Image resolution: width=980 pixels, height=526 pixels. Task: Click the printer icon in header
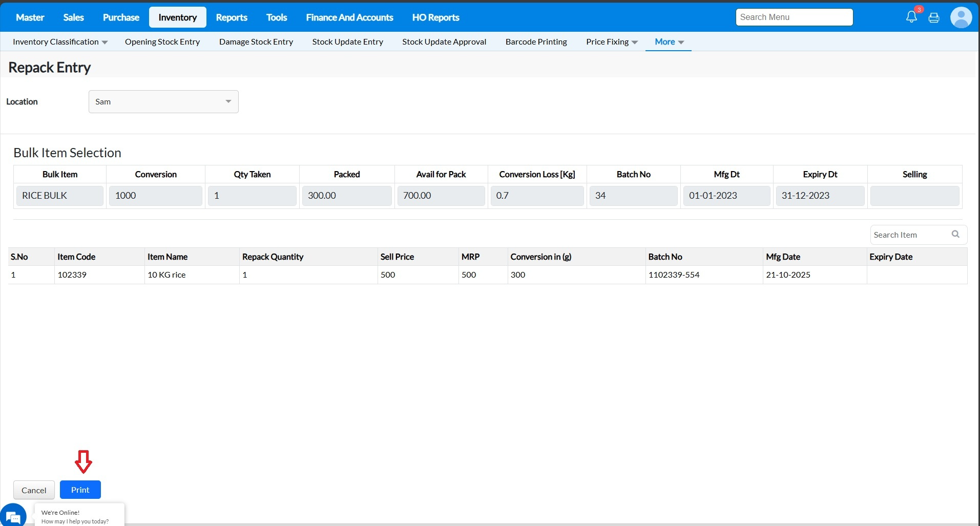coord(934,17)
